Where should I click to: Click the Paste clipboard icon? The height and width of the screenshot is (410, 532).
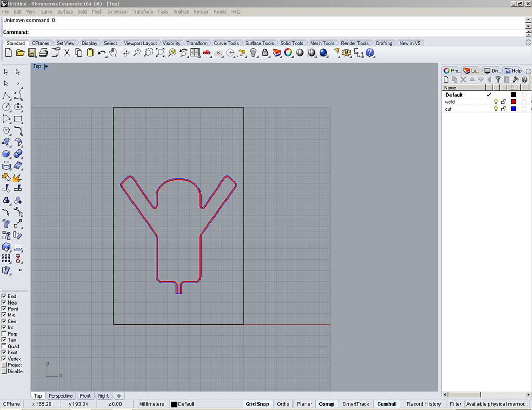[90, 52]
